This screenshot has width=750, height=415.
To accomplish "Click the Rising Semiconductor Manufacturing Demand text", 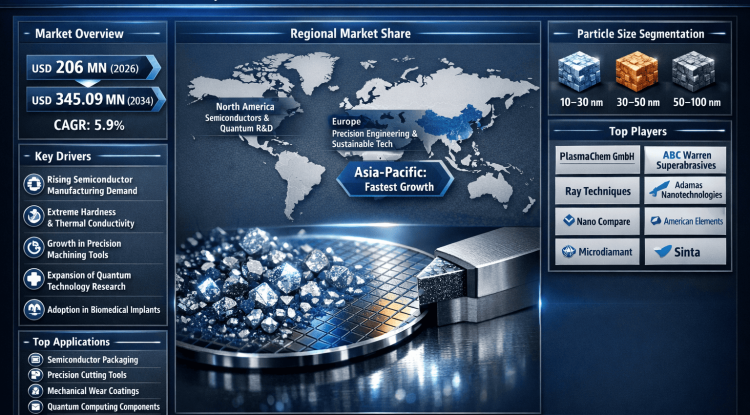I will click(92, 185).
